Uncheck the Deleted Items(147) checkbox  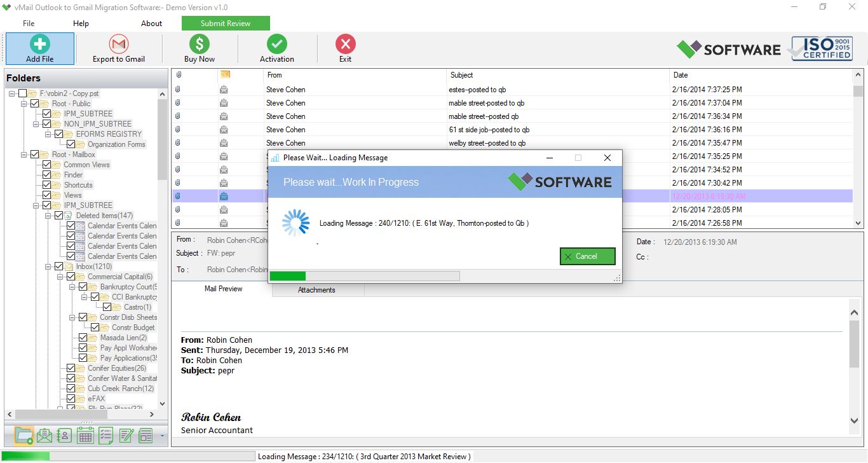click(58, 216)
